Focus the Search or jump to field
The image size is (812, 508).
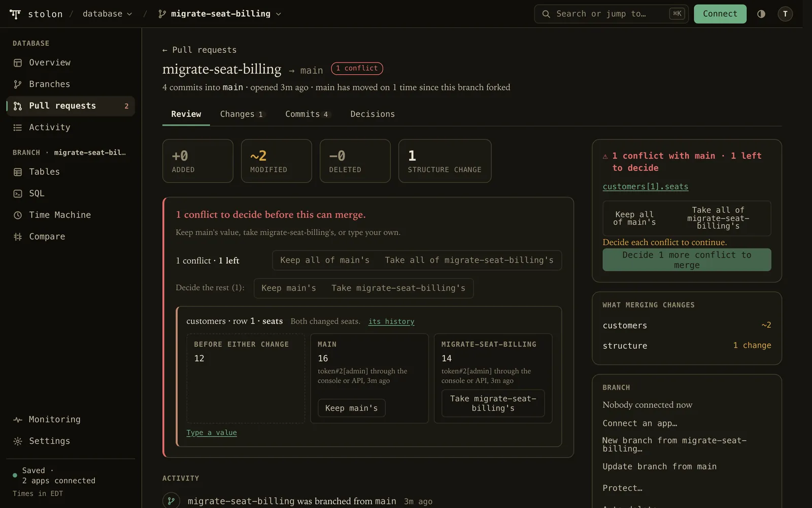point(612,14)
